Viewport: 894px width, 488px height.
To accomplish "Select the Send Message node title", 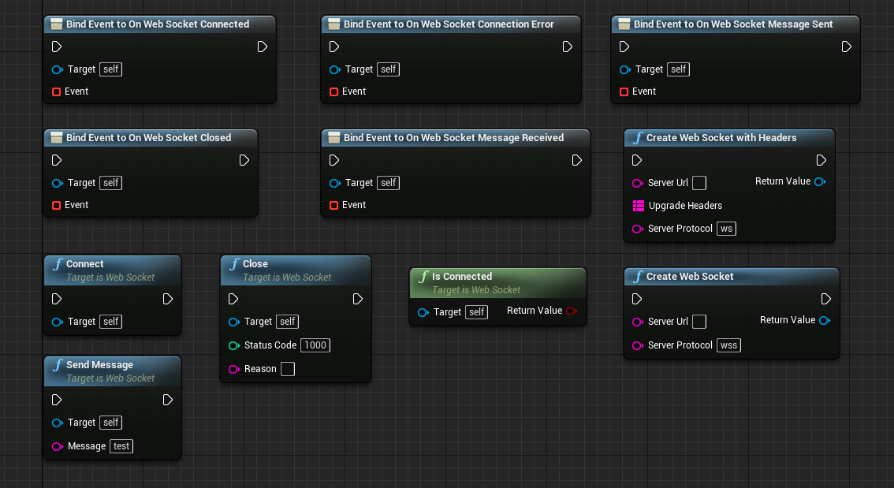I will tap(100, 365).
